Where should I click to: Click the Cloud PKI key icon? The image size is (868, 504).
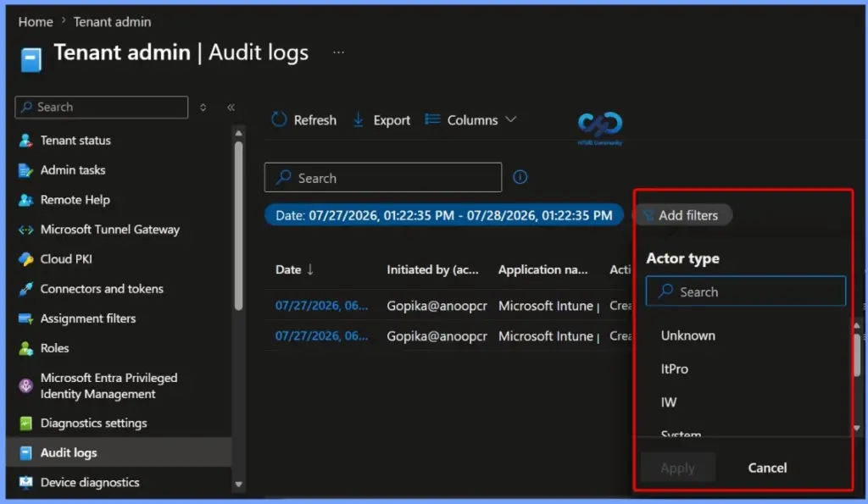[x=25, y=259]
